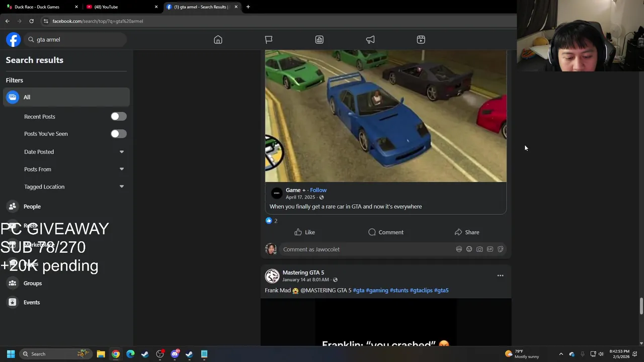Open the weather widget showing 79°F
The height and width of the screenshot is (362, 644).
522,354
